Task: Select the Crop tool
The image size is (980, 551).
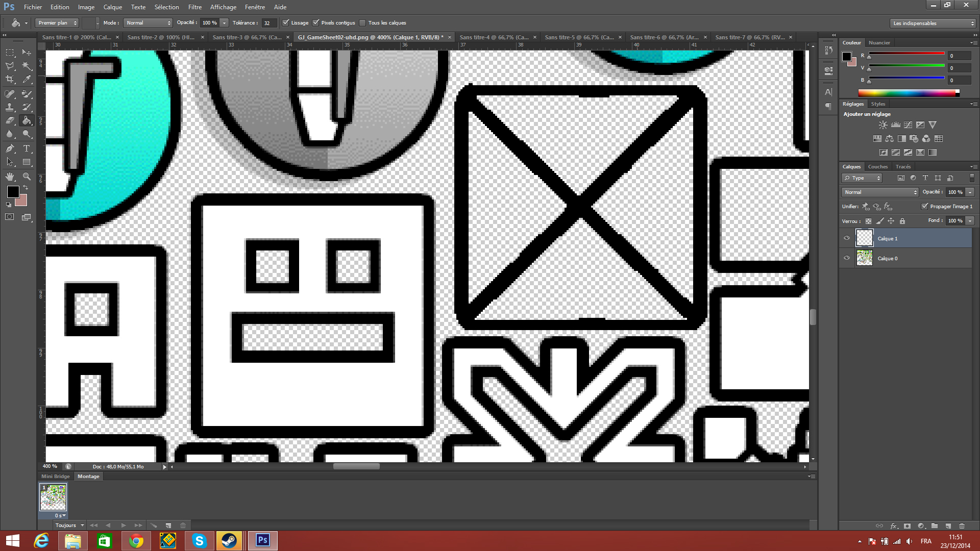Action: 10,79
